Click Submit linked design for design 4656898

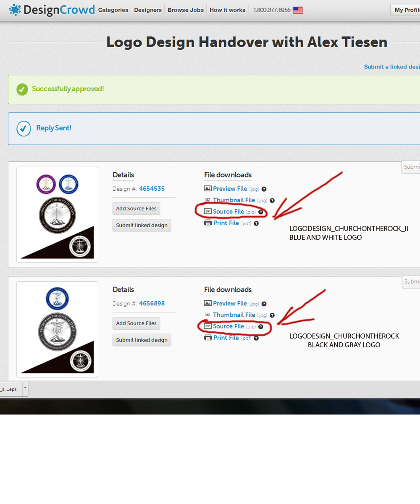[142, 340]
